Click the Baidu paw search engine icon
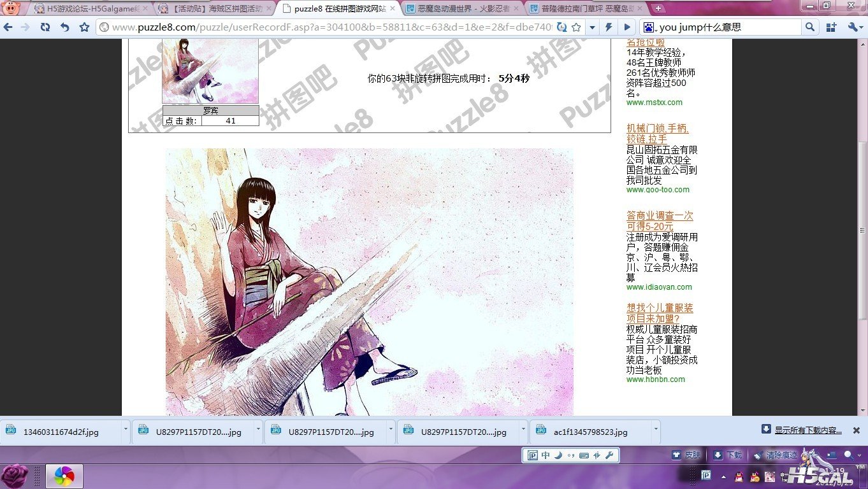The height and width of the screenshot is (489, 868). point(648,27)
